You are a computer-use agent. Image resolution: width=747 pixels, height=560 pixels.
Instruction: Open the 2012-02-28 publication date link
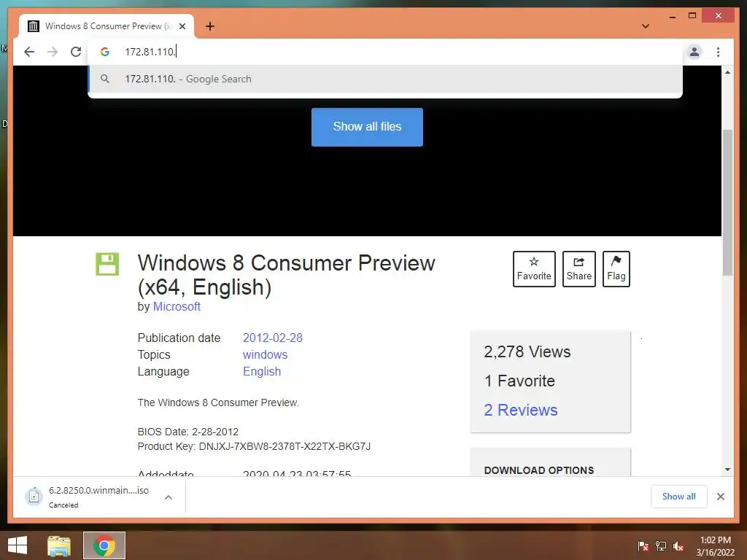pos(273,338)
